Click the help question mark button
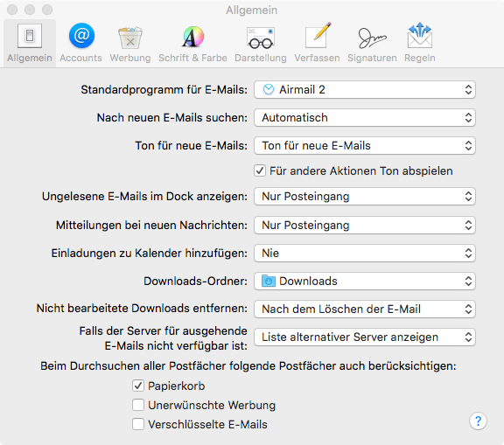Screen dimensions: 504x445 478,421
